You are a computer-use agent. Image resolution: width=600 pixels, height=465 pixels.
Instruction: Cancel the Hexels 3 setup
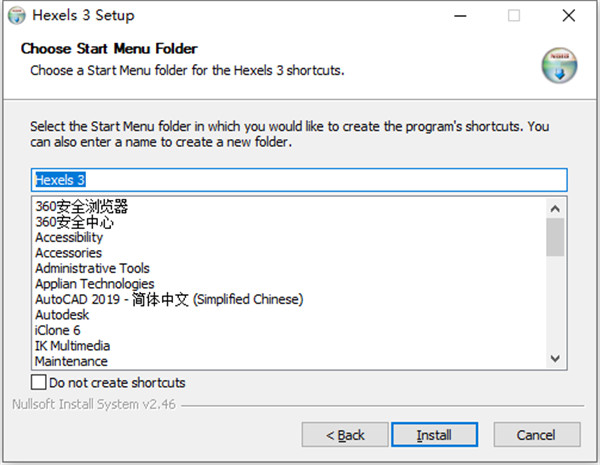click(536, 435)
